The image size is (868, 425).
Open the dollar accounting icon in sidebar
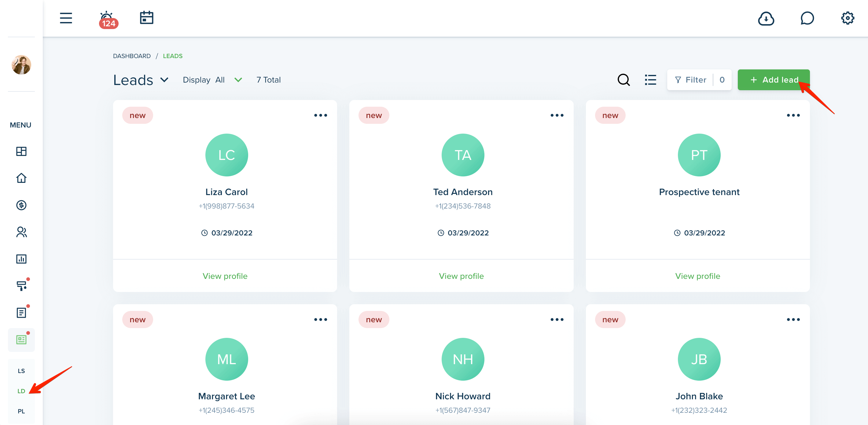coord(21,205)
